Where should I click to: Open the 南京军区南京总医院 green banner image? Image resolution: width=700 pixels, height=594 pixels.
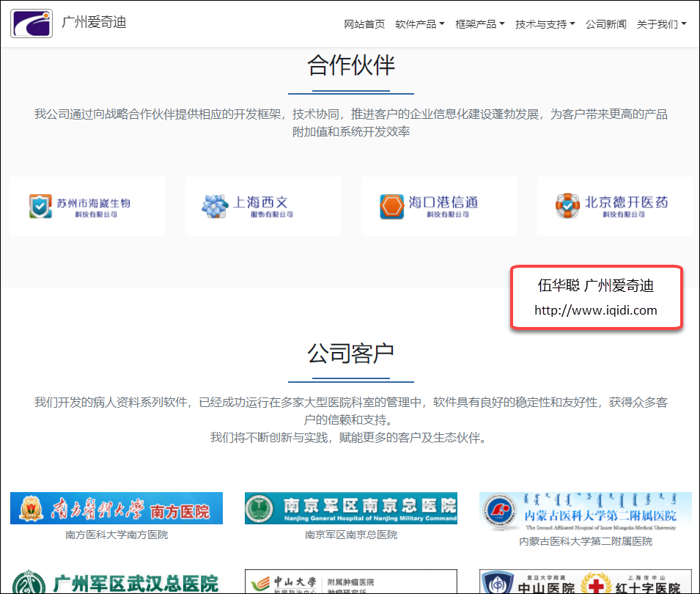tap(351, 508)
